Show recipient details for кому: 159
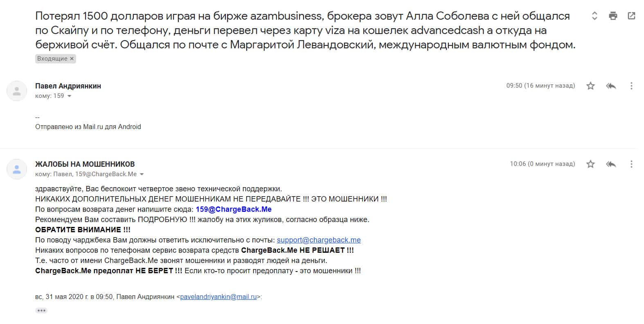Image resolution: width=644 pixels, height=324 pixels. pyautogui.click(x=69, y=96)
